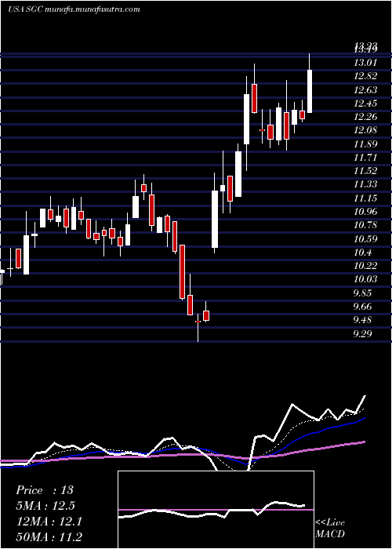The height and width of the screenshot is (549, 392).
Task: Click the 9.66 price axis label
Action: coord(363,307)
